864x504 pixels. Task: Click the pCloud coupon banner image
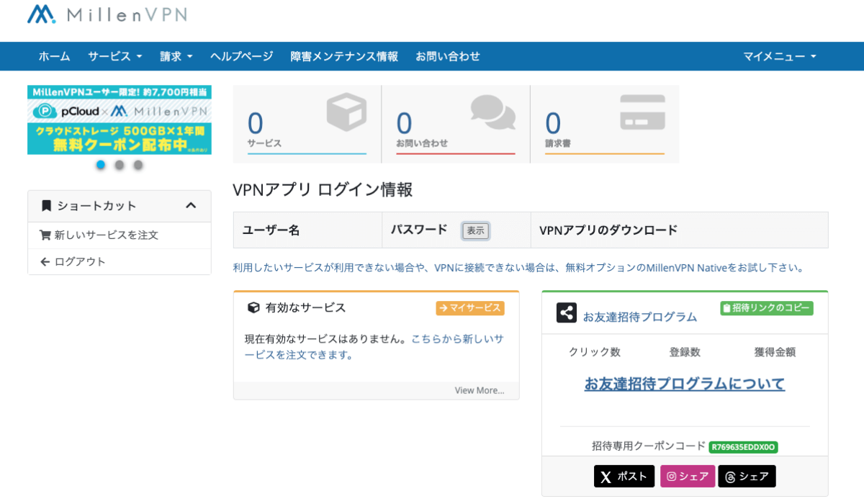pos(120,120)
